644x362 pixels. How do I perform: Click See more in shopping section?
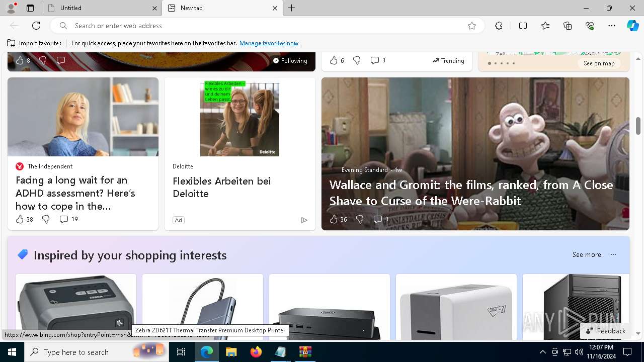click(x=587, y=254)
